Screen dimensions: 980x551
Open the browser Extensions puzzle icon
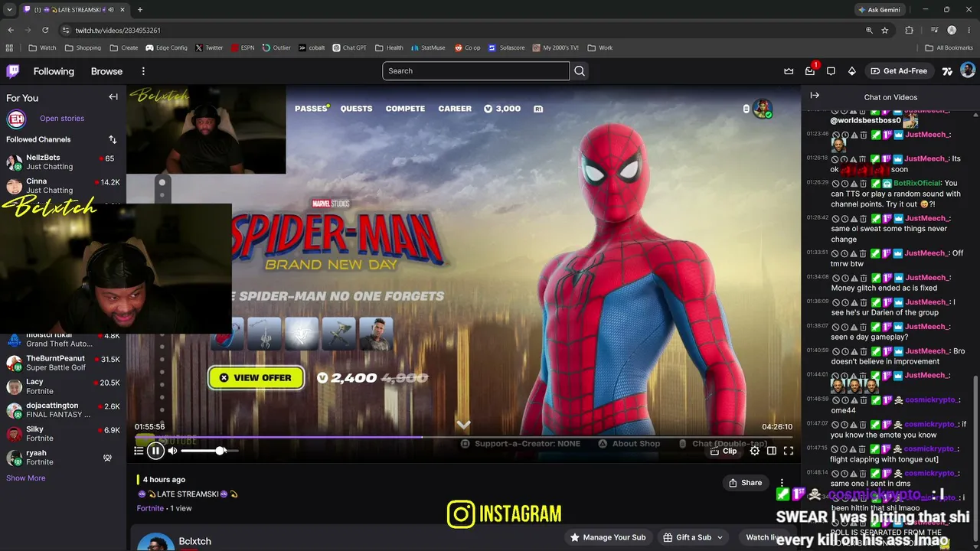(x=910, y=30)
